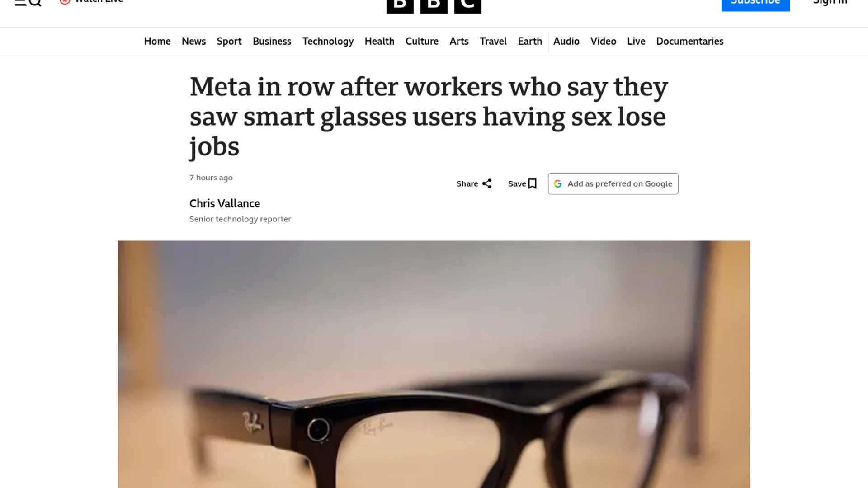The height and width of the screenshot is (488, 868).
Task: Go to the News section
Action: click(x=193, y=42)
